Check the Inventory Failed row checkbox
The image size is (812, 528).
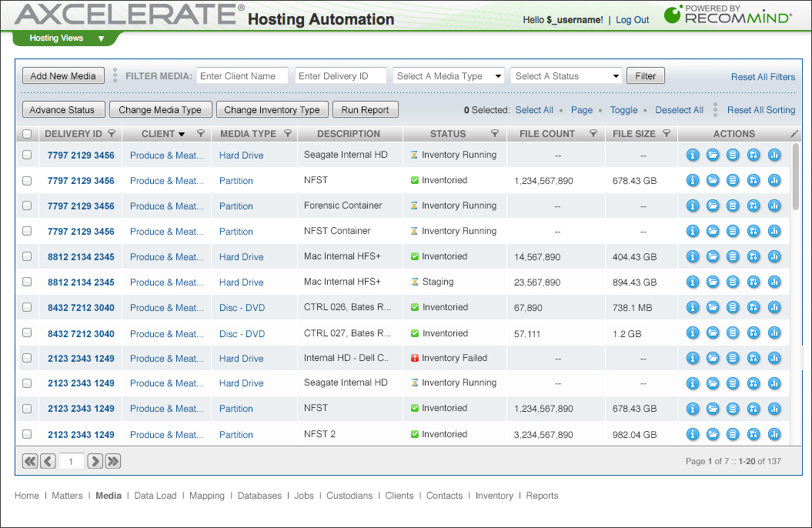pos(27,358)
